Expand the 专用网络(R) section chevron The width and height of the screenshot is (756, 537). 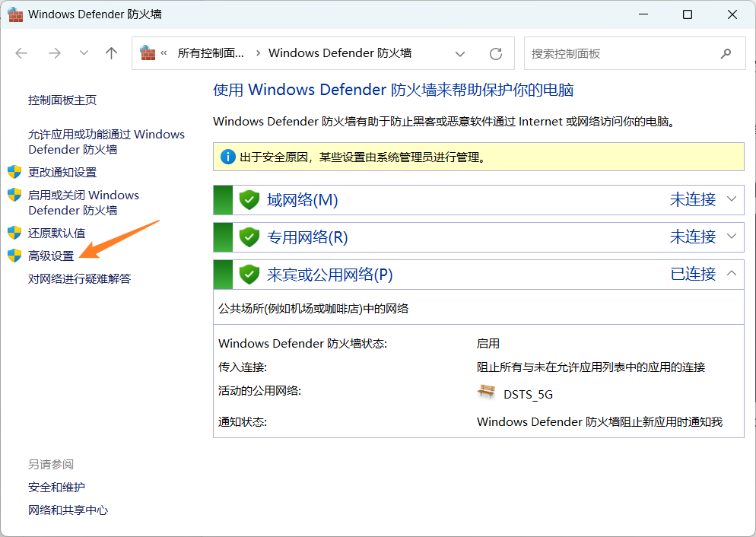732,237
